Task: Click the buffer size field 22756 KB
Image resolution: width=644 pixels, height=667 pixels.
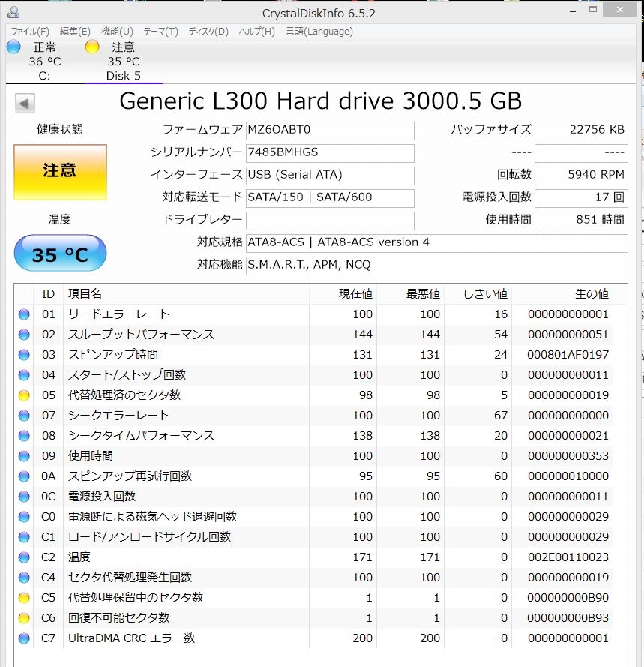Action: [x=581, y=131]
